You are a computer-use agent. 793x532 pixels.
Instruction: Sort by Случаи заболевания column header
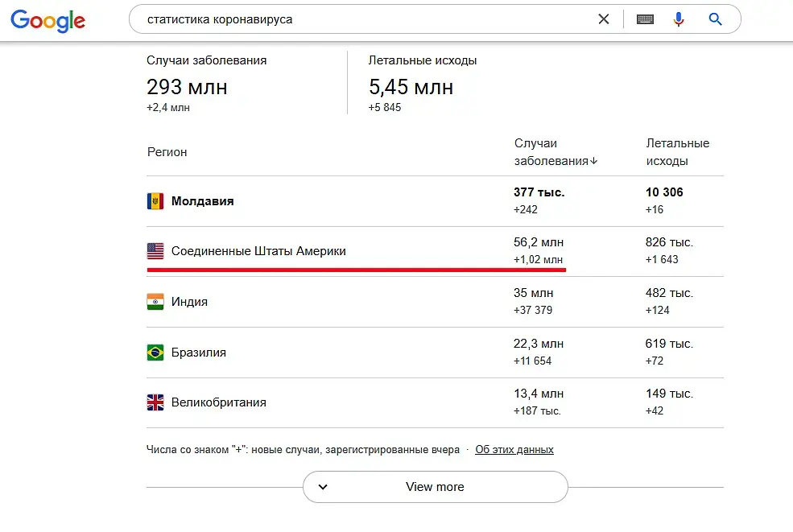pyautogui.click(x=556, y=152)
